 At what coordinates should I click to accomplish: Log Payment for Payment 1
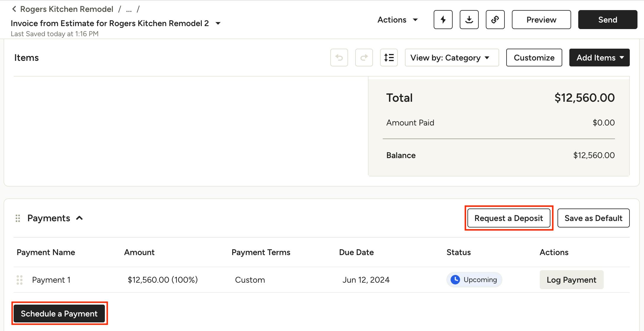coord(571,280)
